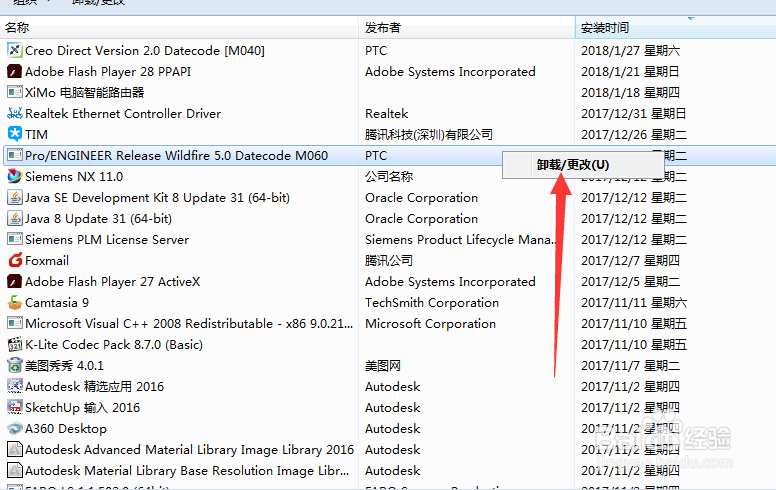Click the Autodesk 精选应用 2016 icon
This screenshot has height=490, width=776.
15,387
